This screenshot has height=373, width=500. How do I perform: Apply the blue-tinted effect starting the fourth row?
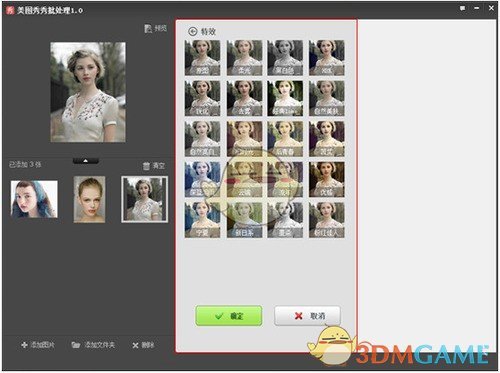[x=202, y=180]
